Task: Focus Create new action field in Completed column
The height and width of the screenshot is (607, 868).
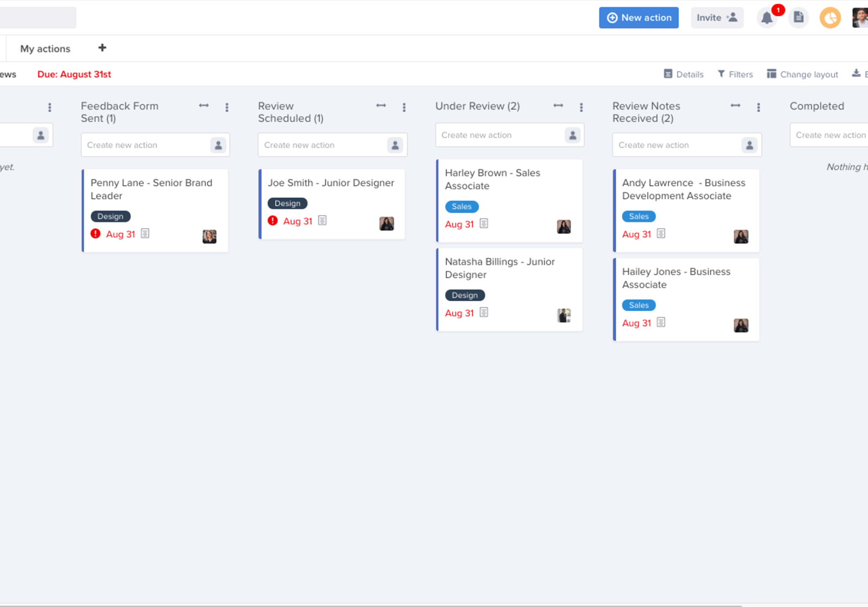Action: point(829,135)
